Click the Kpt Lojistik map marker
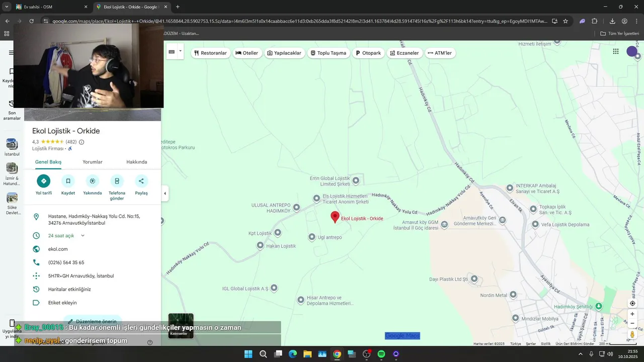This screenshot has height=362, width=644. 278,233
